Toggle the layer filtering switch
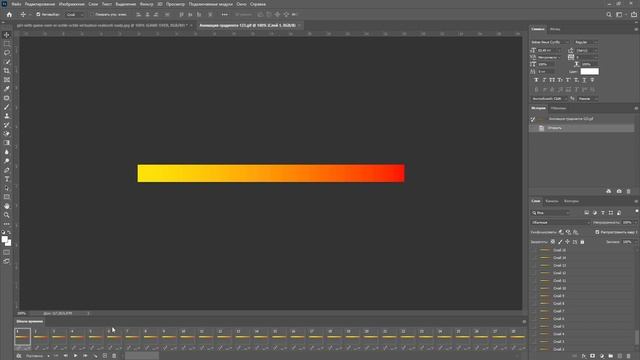This screenshot has height=360, width=640. [x=636, y=211]
